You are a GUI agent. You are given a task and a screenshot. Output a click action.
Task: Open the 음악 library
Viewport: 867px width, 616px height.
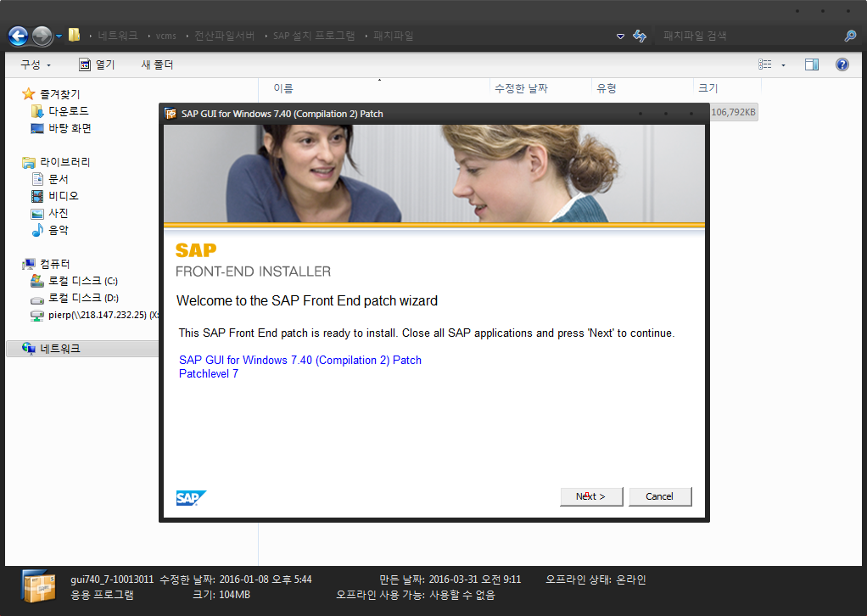pos(59,230)
